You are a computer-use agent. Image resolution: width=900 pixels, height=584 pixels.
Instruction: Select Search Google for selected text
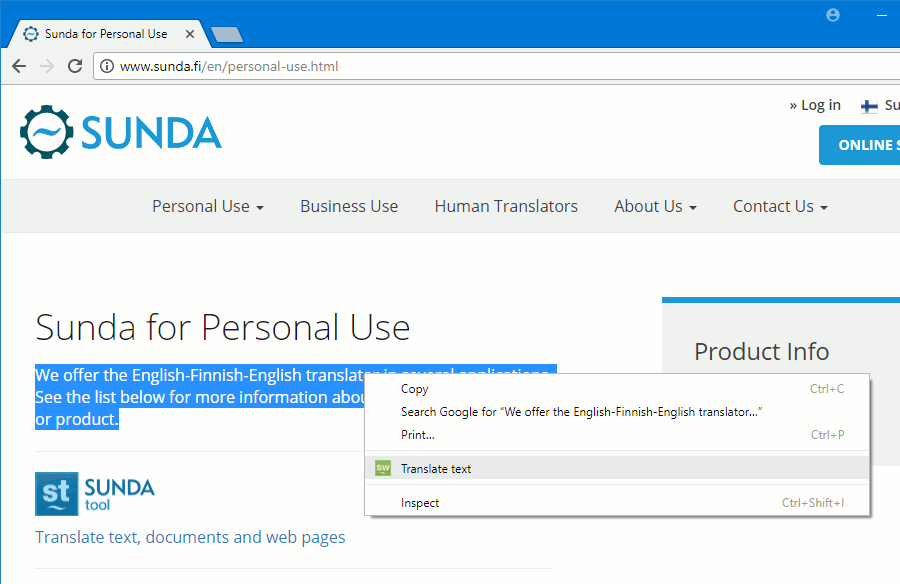[617, 412]
